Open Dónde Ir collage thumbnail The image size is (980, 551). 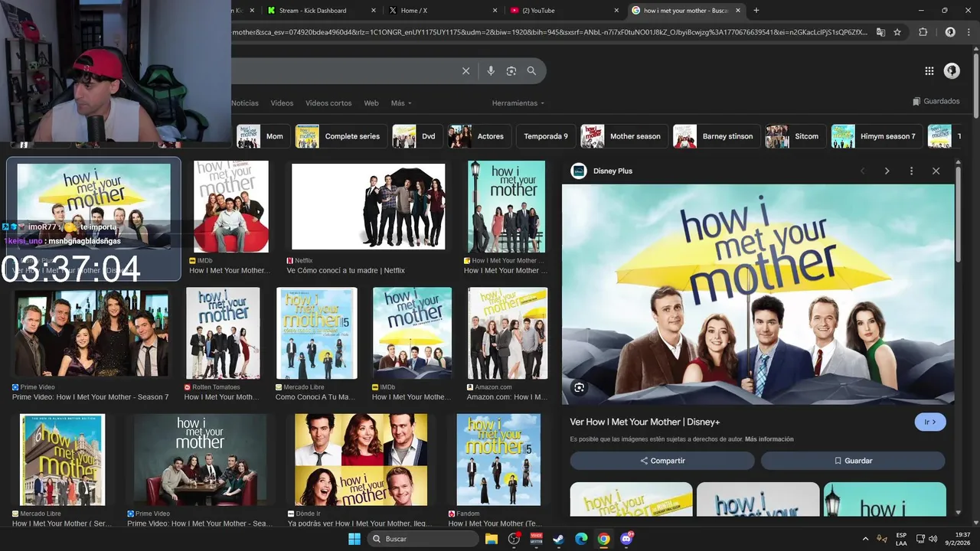(361, 460)
